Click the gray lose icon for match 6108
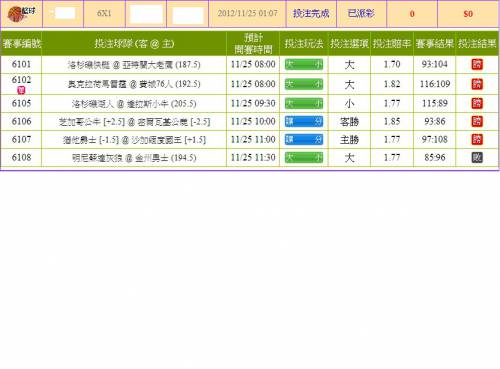500x369 pixels. point(477,157)
